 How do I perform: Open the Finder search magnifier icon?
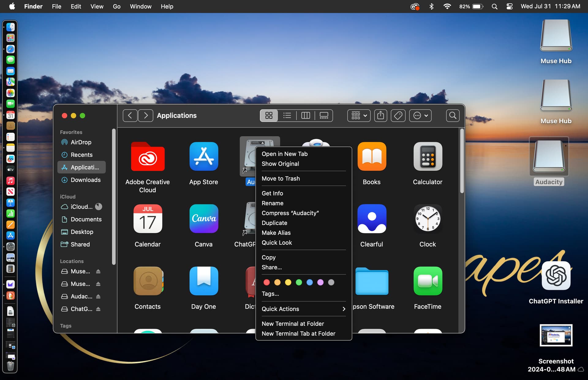[453, 115]
